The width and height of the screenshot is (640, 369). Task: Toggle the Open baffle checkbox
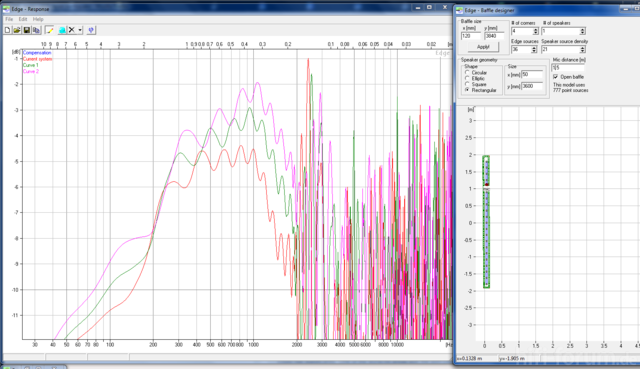556,77
